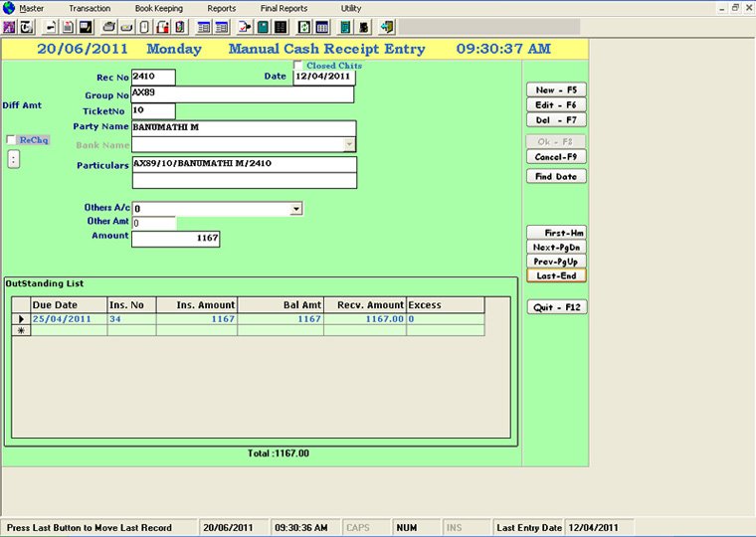This screenshot has width=756, height=537.
Task: Open the Utility menu
Action: point(351,8)
